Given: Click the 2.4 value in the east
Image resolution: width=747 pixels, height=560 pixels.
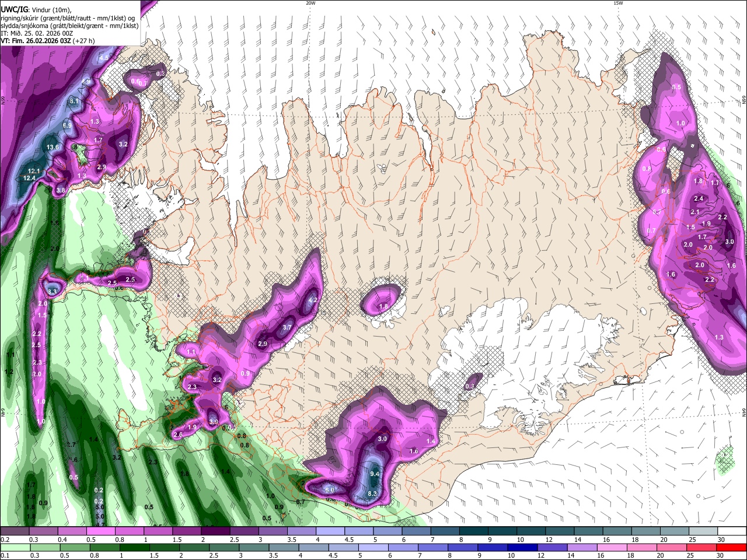Looking at the screenshot, I should (699, 199).
